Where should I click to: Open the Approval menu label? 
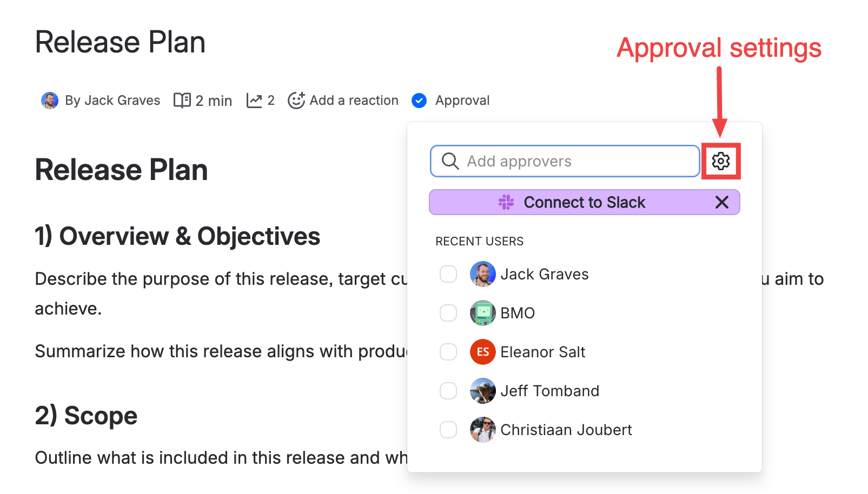[462, 101]
